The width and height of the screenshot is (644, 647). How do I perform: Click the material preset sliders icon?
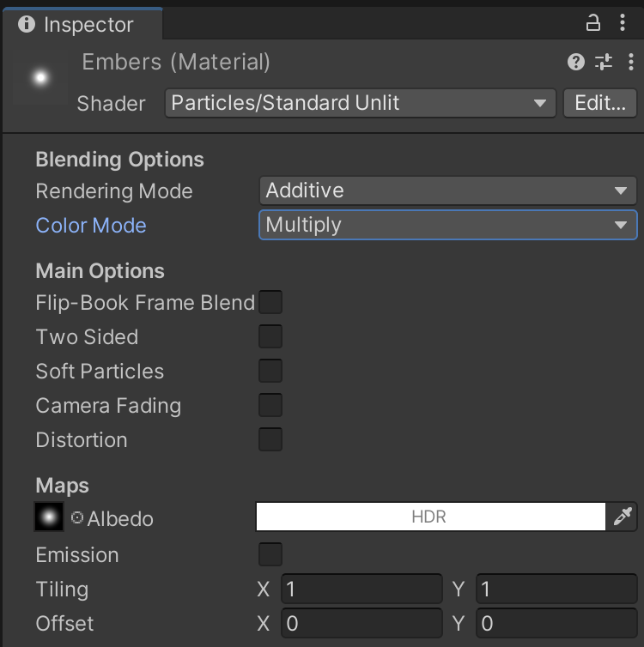pos(605,62)
